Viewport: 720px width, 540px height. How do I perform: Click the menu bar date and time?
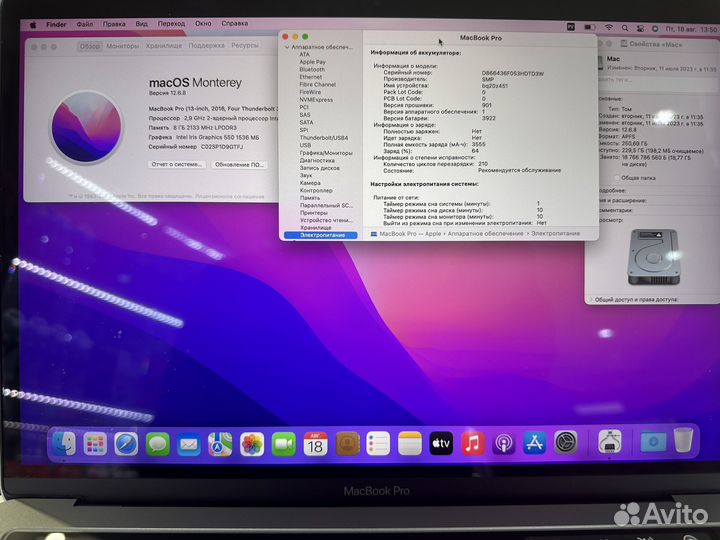692,29
